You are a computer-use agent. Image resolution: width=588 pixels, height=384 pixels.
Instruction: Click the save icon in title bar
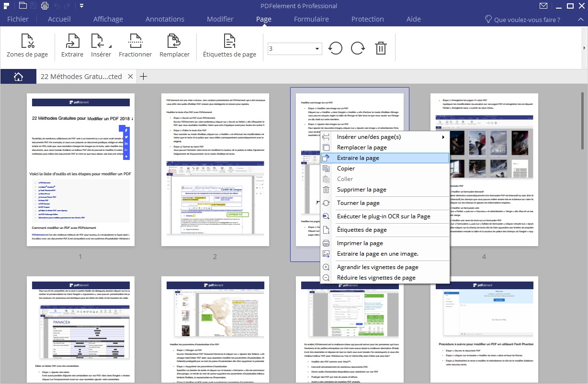(x=34, y=6)
